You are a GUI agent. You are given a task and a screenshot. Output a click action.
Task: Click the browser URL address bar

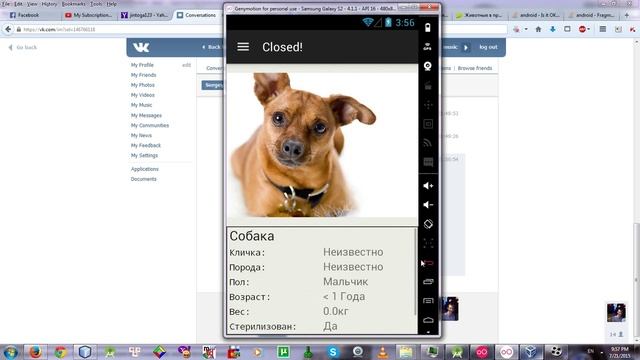pyautogui.click(x=261, y=29)
